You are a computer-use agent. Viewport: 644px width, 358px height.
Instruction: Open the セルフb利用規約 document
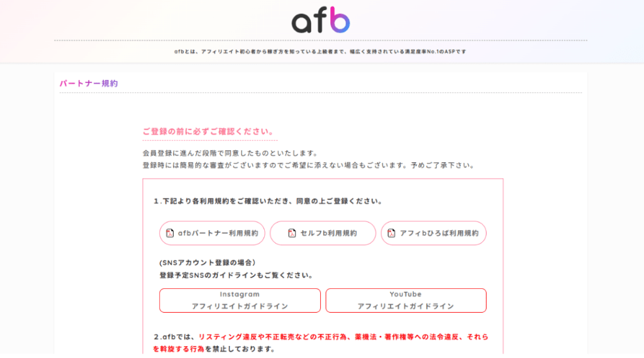[x=323, y=233]
